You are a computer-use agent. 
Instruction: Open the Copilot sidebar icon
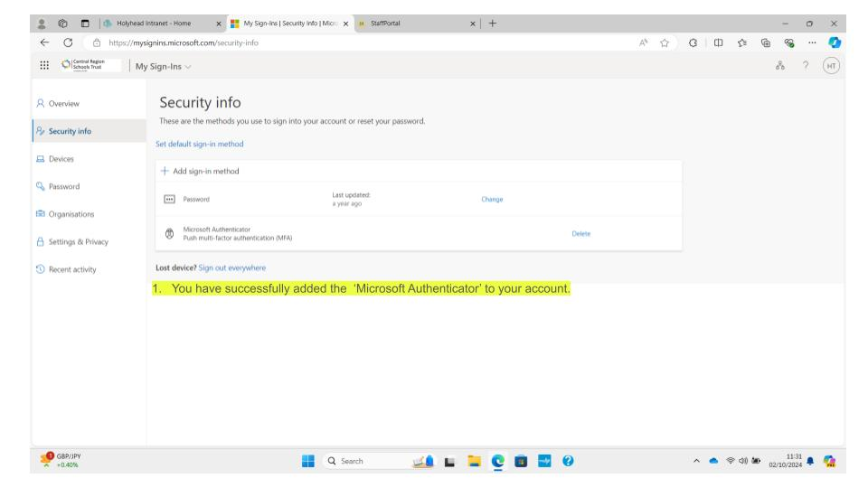pyautogui.click(x=835, y=42)
